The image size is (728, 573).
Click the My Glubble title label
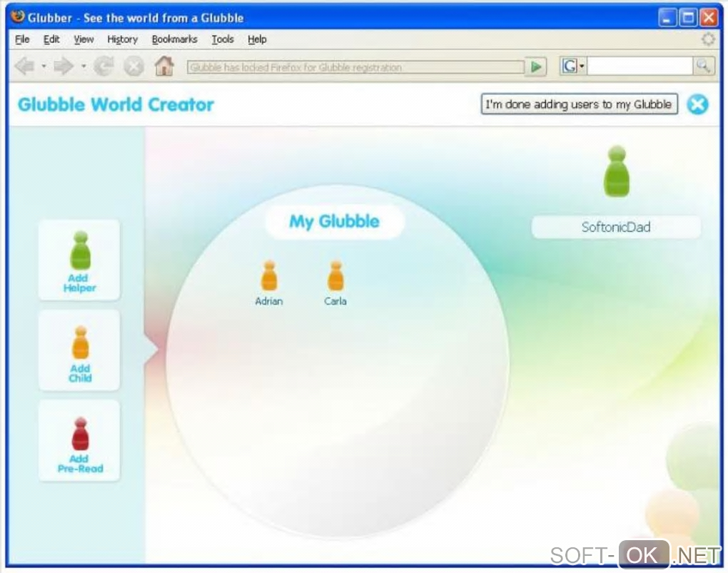pyautogui.click(x=334, y=221)
